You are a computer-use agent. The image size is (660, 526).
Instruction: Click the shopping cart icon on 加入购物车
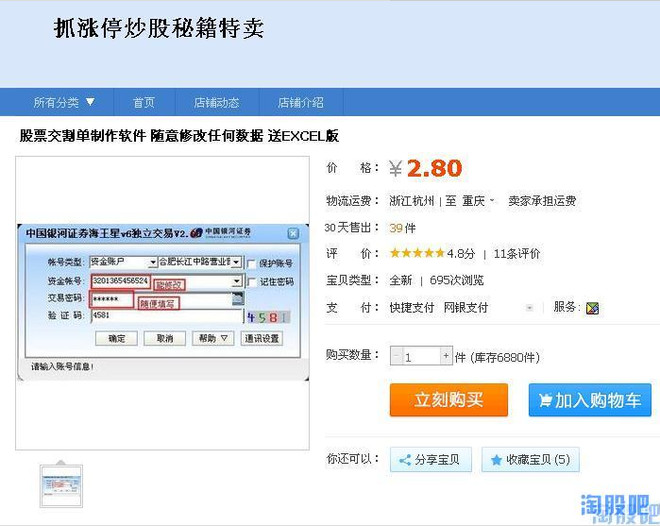point(545,400)
